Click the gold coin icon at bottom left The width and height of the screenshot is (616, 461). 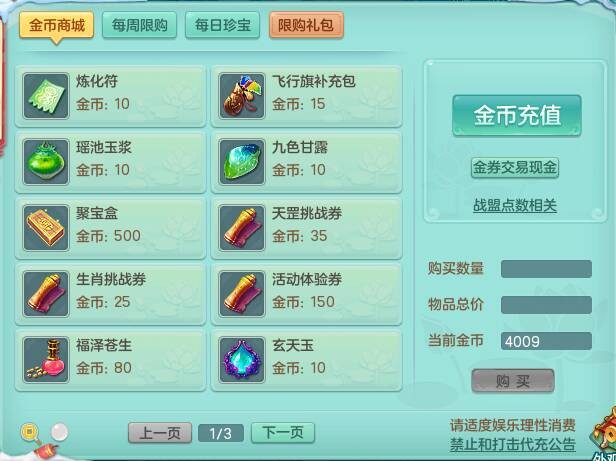pos(29,432)
